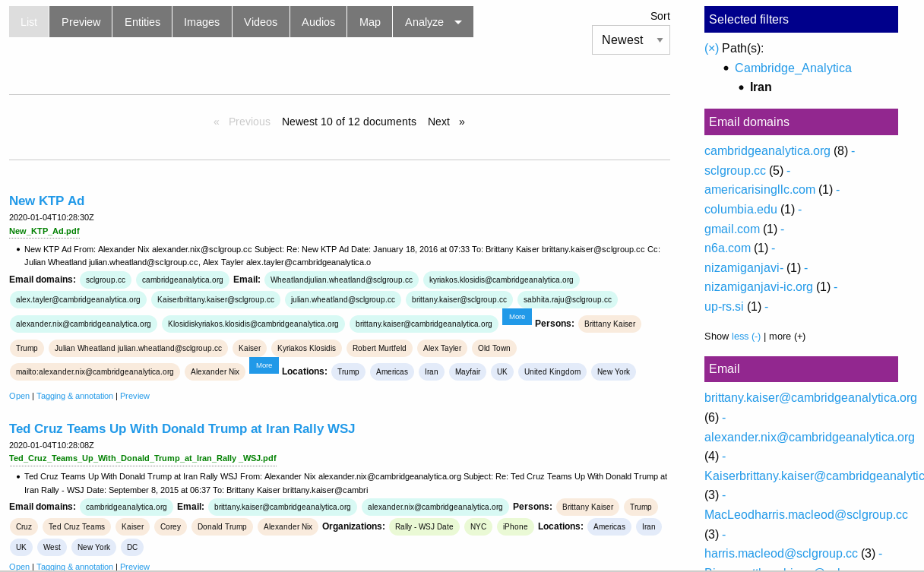Open Tagging & annotation for New KTP Ad
The width and height of the screenshot is (924, 572).
tap(74, 396)
